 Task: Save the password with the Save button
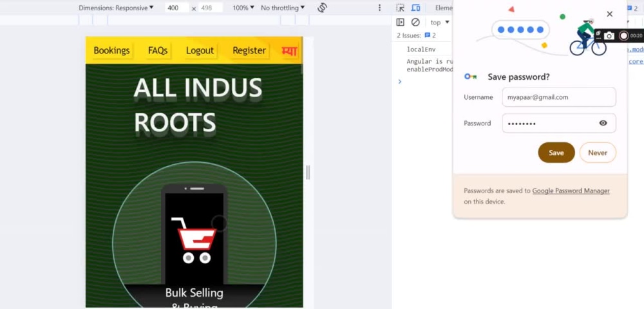tap(556, 153)
